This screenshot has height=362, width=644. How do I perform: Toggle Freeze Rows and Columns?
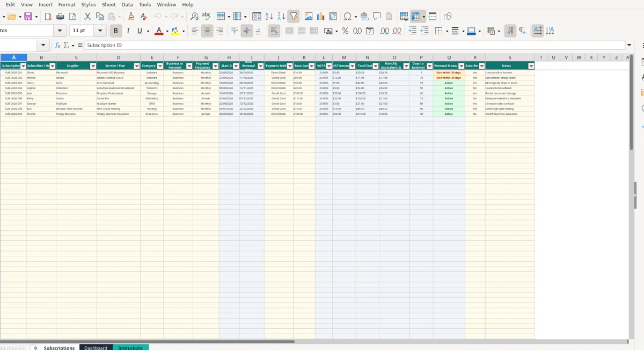(x=416, y=17)
